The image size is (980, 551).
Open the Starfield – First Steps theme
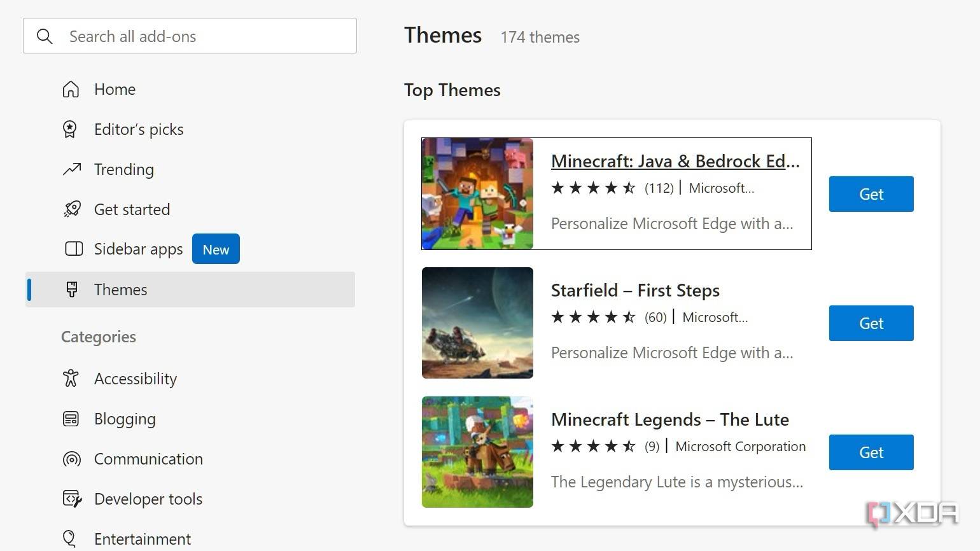pos(635,290)
